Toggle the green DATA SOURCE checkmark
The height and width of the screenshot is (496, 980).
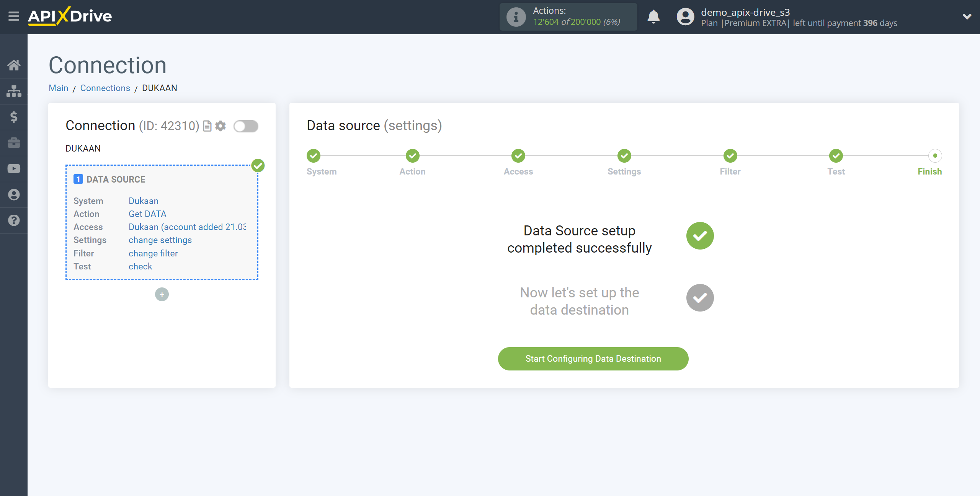point(258,166)
